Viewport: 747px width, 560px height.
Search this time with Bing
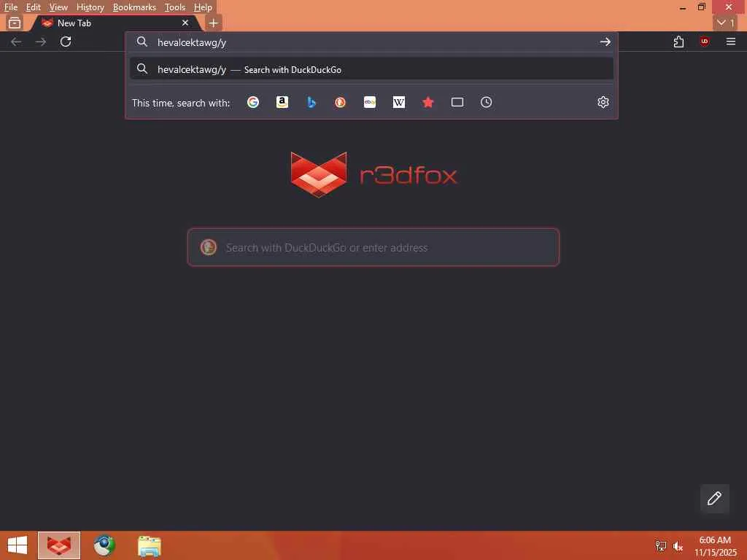click(x=311, y=102)
